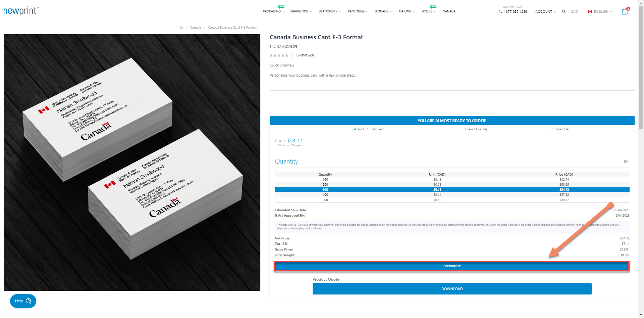Click the $0.14 unit price cell
Screen dimensions: 644x318
pyautogui.click(x=437, y=195)
